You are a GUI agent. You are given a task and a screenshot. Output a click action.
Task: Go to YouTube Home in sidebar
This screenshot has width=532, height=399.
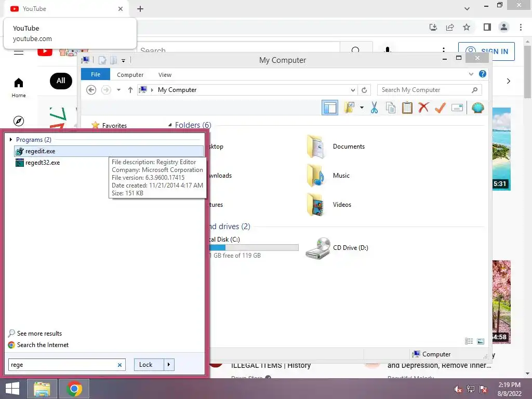click(19, 87)
